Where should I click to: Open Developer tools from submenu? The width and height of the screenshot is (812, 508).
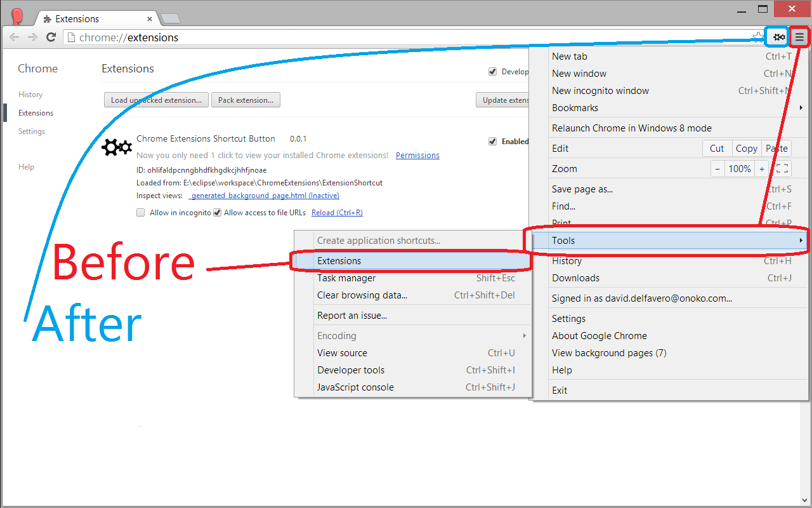pos(412,370)
